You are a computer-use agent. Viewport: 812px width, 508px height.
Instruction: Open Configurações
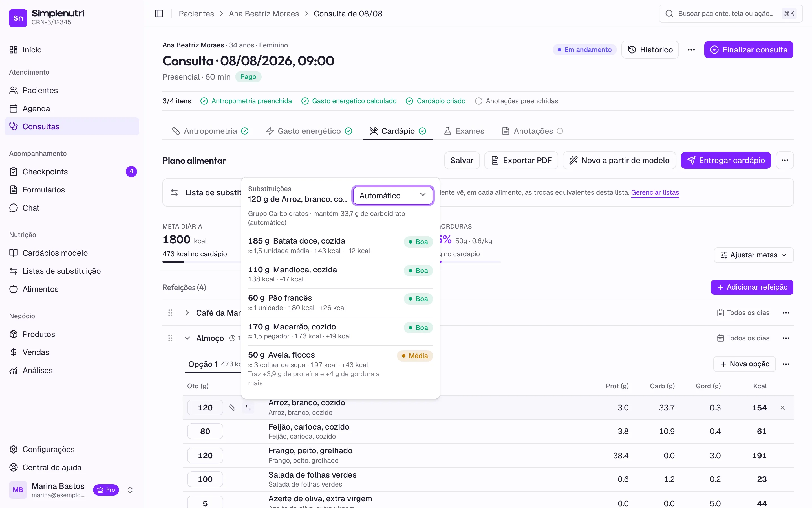(x=72, y=449)
